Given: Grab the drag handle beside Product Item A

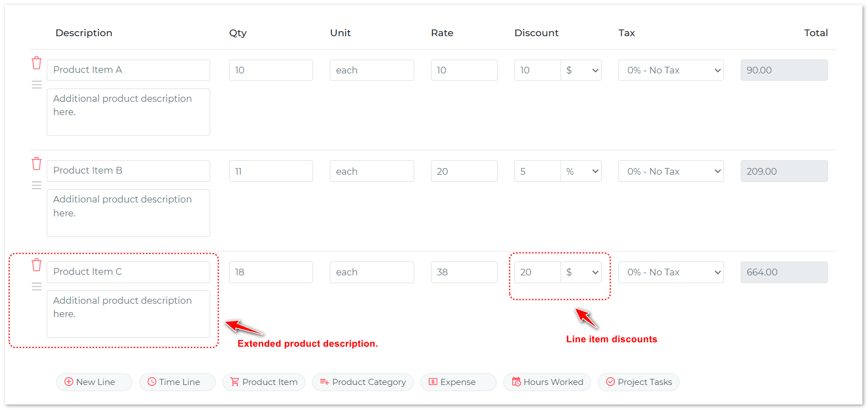Looking at the screenshot, I should (x=36, y=84).
